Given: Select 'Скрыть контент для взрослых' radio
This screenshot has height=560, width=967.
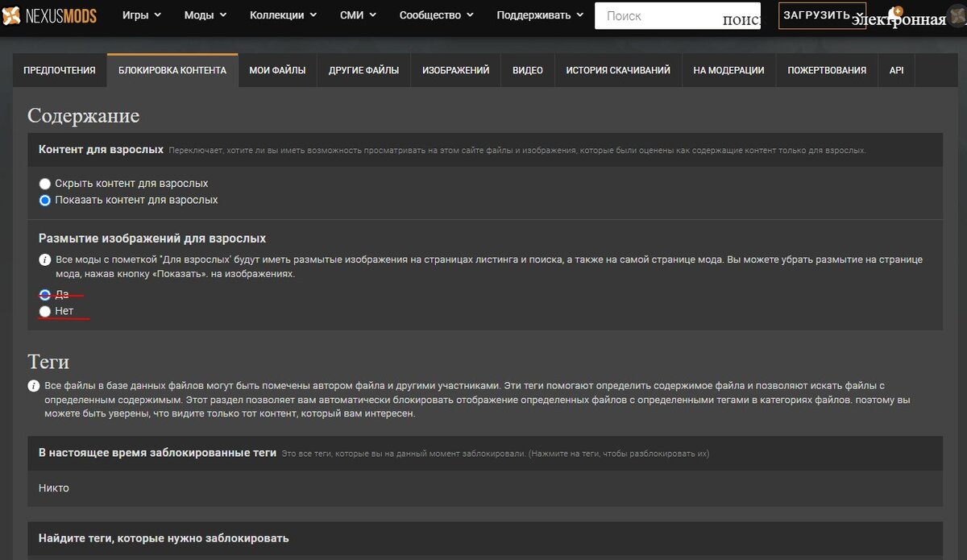Looking at the screenshot, I should 45,184.
